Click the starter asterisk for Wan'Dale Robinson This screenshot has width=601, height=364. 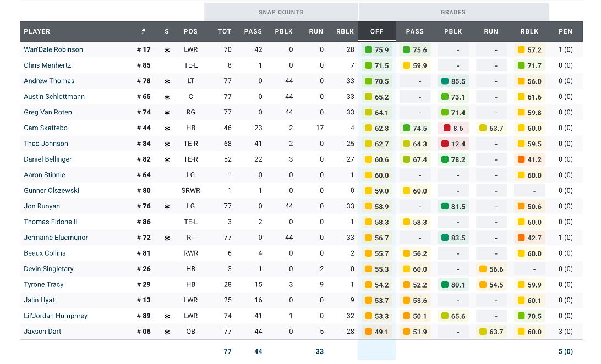click(167, 50)
